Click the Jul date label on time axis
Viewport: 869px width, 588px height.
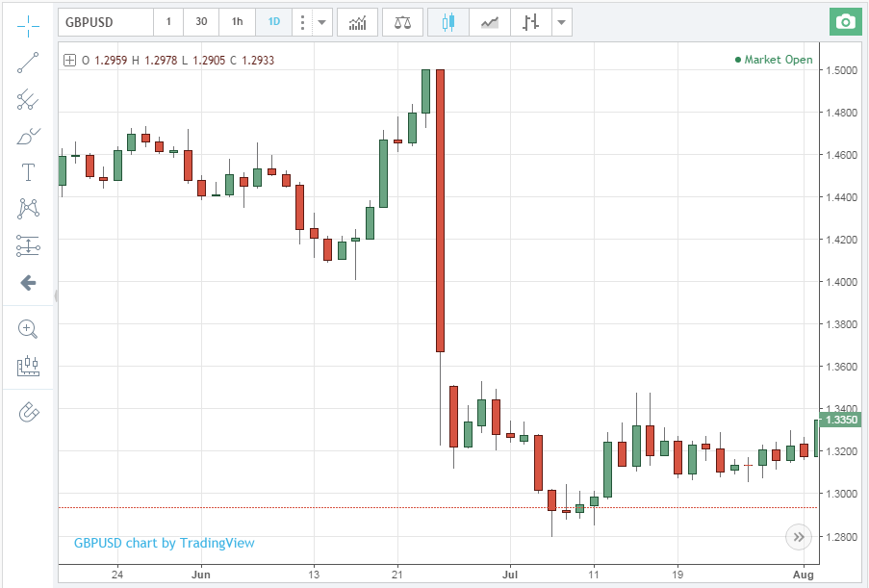tap(510, 575)
